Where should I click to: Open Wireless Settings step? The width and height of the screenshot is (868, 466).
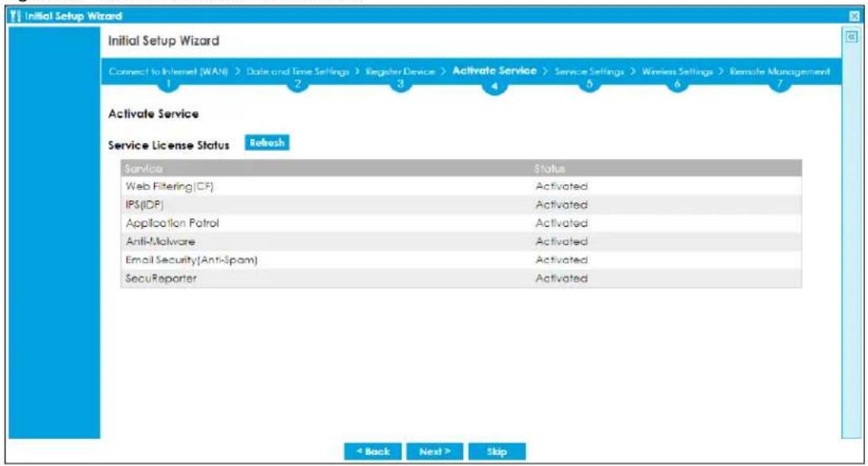coord(677,71)
